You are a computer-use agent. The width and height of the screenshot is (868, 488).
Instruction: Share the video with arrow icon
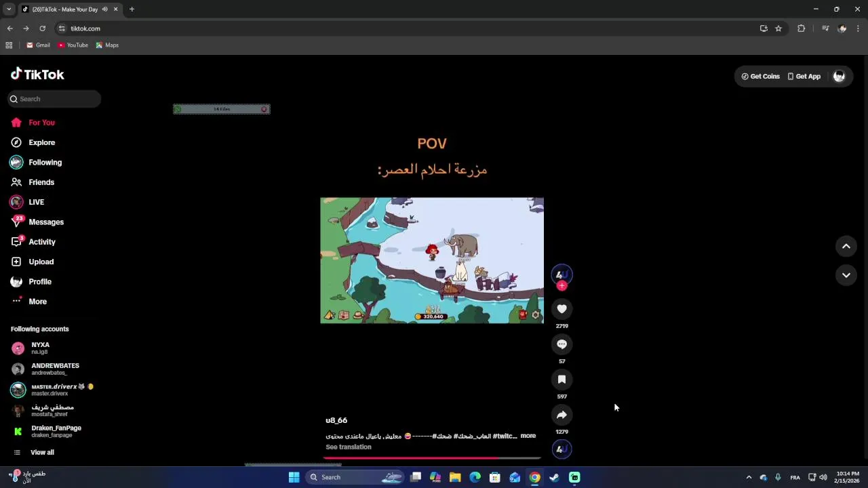(561, 415)
